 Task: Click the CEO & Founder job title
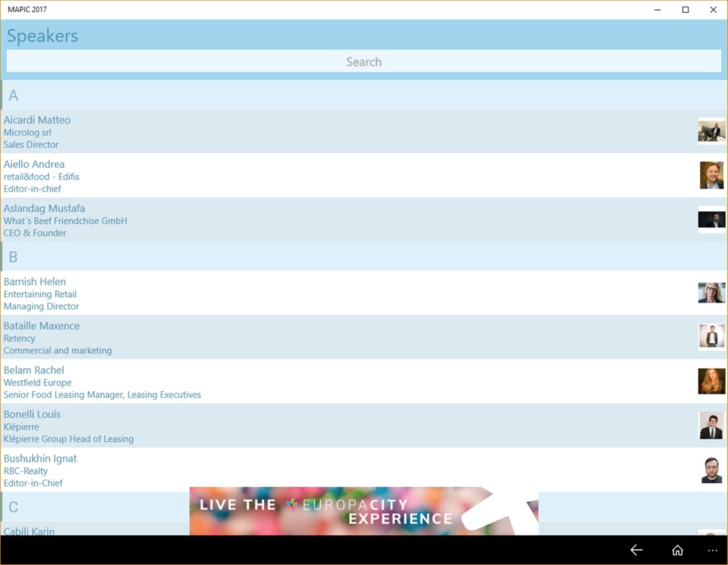pos(35,233)
